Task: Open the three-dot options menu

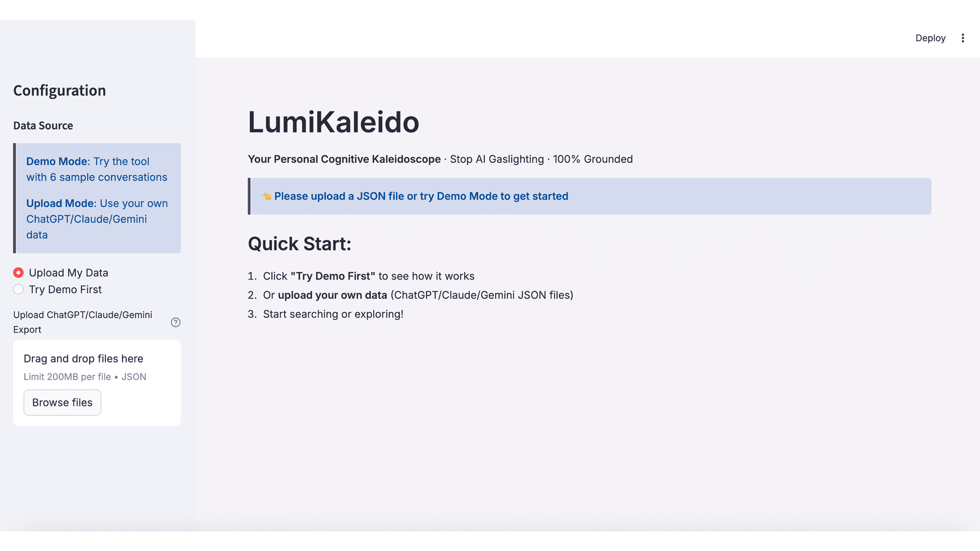Action: 962,38
